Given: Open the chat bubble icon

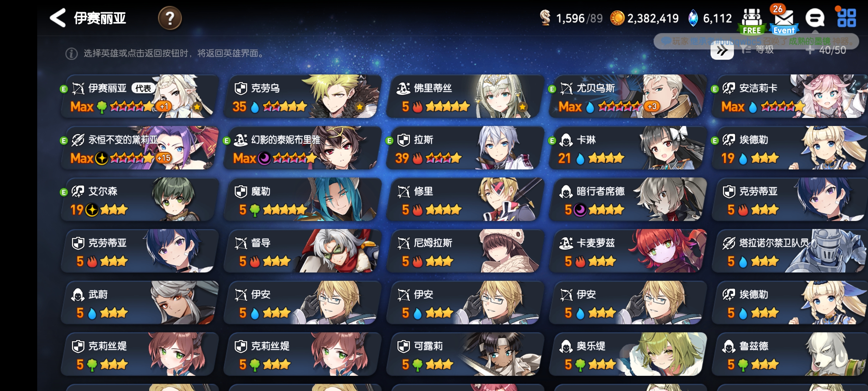Looking at the screenshot, I should 815,18.
